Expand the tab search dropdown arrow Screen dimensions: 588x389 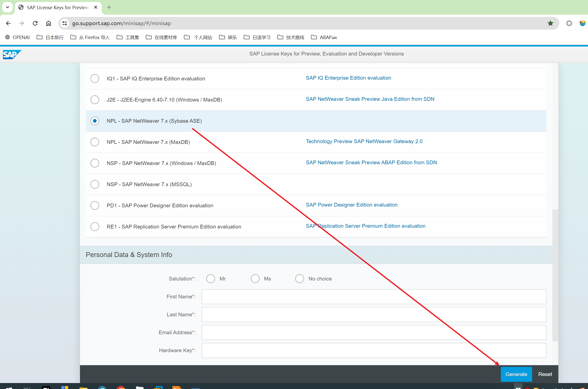[7, 7]
